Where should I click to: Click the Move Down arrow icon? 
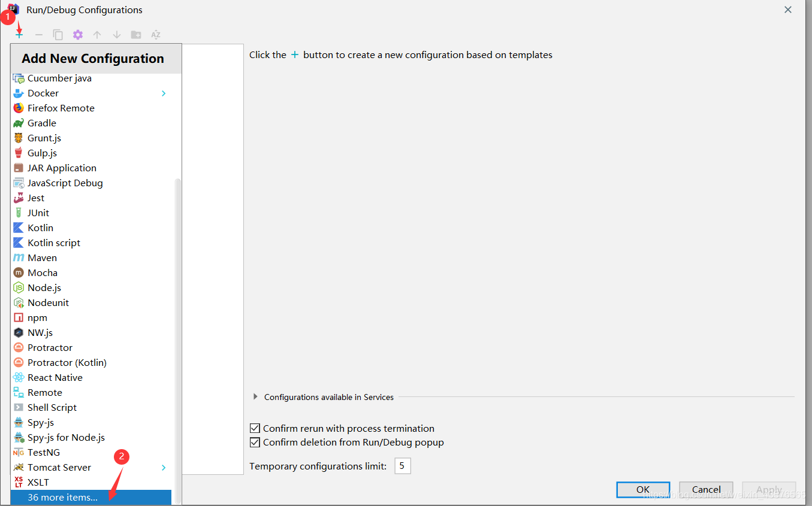[x=117, y=35]
